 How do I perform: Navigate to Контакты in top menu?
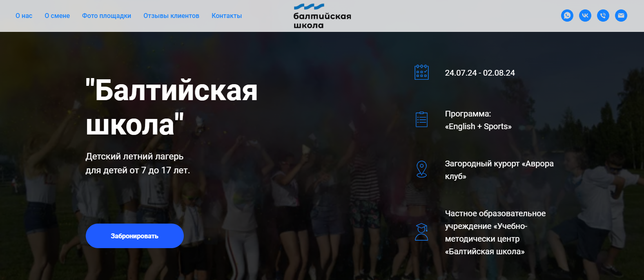227,16
